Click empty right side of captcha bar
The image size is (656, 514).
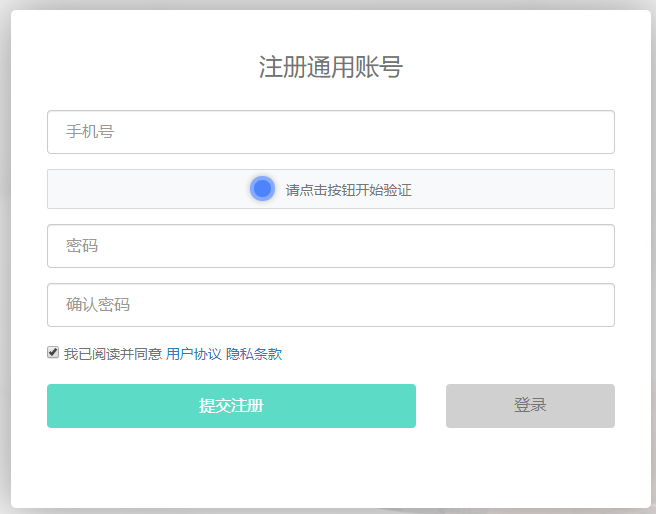530,189
